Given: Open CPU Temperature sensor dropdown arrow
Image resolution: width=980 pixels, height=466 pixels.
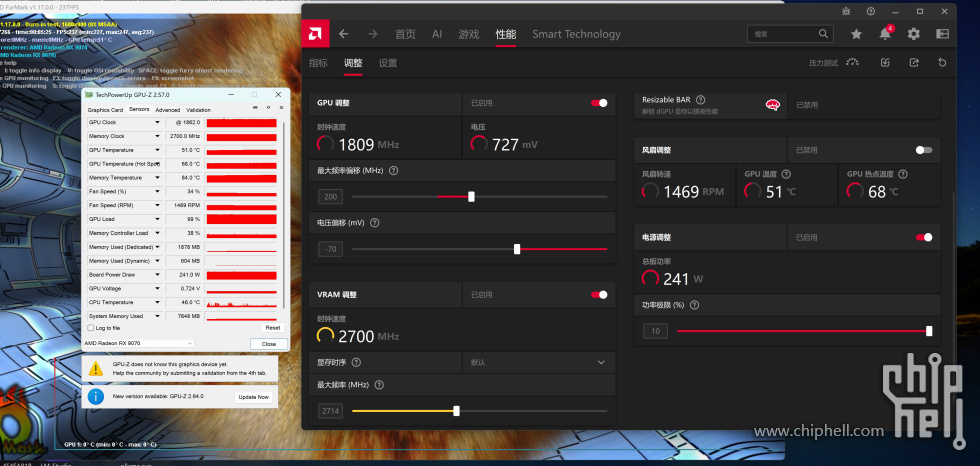Looking at the screenshot, I should [158, 302].
